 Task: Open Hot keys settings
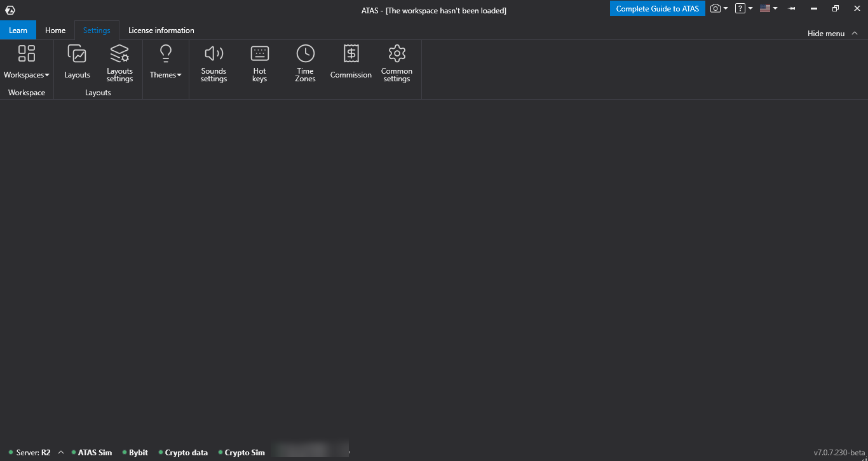tap(259, 62)
